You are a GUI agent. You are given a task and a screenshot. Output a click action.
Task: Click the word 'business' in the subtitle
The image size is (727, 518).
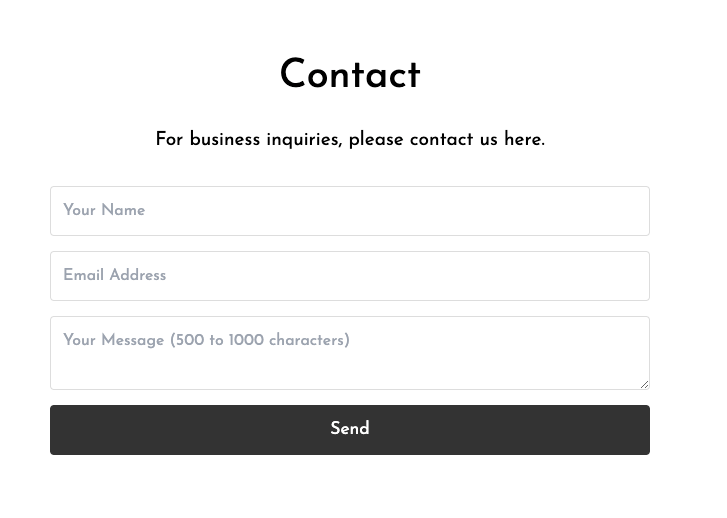click(x=225, y=139)
